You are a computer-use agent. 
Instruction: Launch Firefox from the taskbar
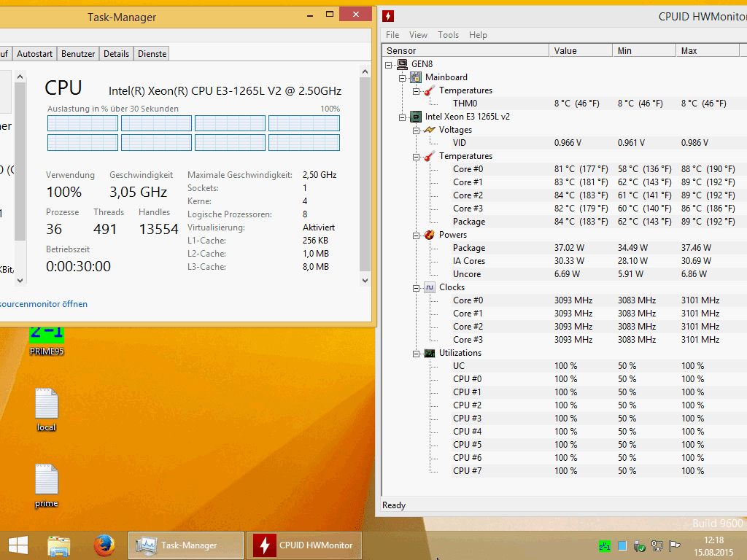pos(104,545)
